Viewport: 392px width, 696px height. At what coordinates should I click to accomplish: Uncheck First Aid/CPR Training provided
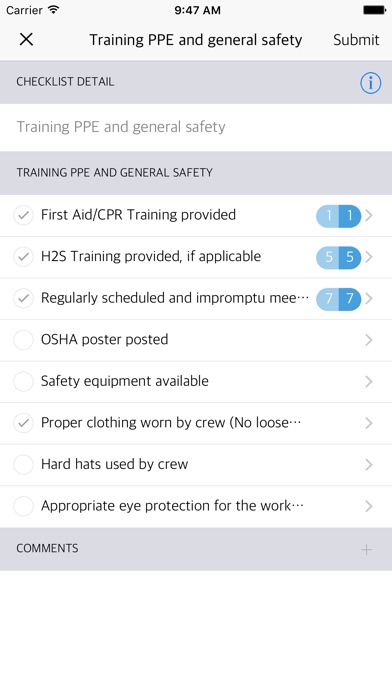click(x=23, y=216)
